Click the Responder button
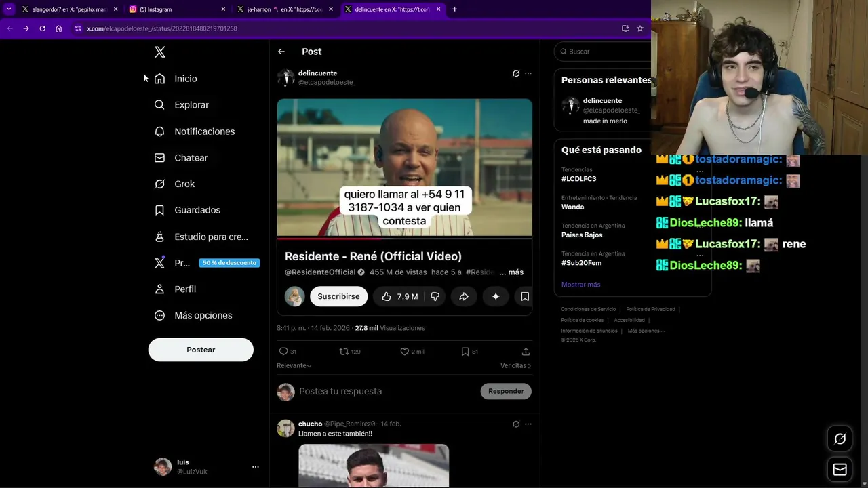This screenshot has width=868, height=488. [506, 391]
